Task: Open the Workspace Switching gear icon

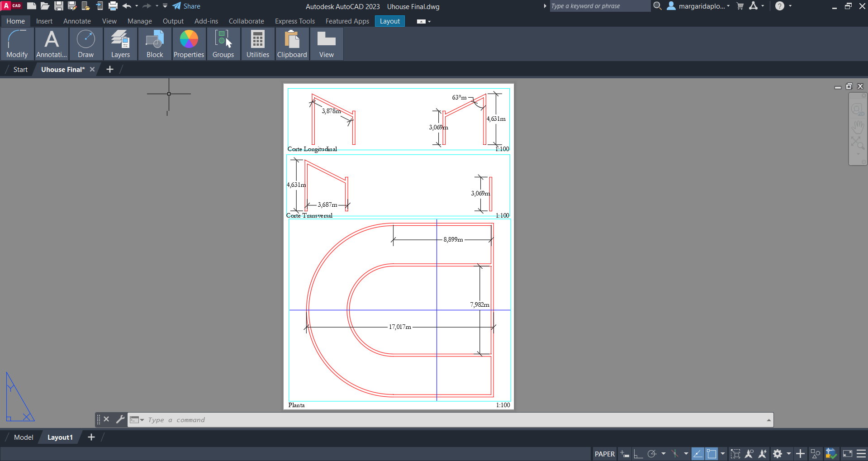Action: tap(778, 454)
